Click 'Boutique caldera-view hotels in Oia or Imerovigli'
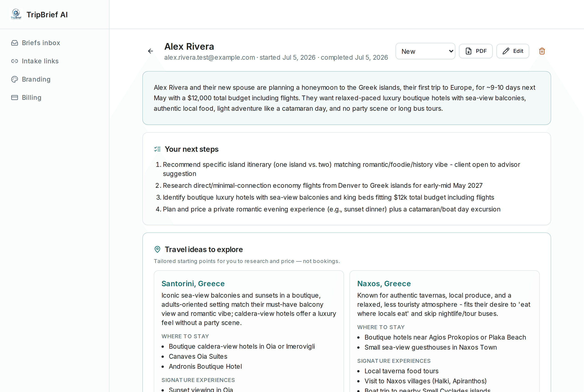Viewport: 584px width, 392px height. tap(242, 346)
